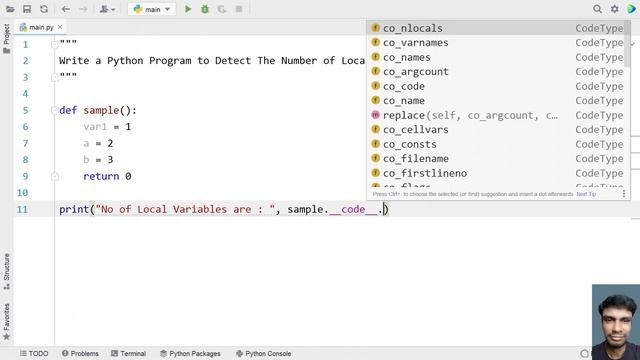Open the Python Packages tool window
This screenshot has width=640, height=360.
[190, 353]
